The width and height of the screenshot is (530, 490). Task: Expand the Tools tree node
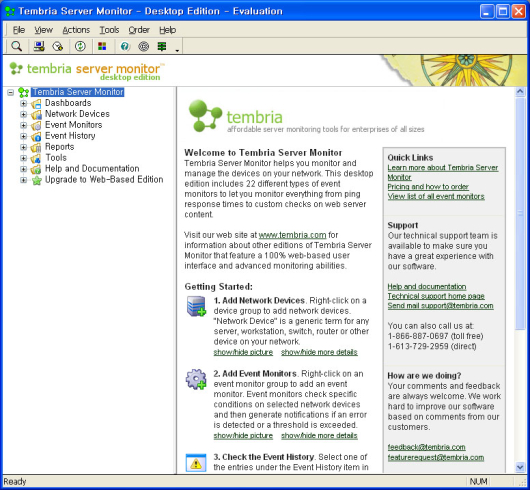coord(23,158)
